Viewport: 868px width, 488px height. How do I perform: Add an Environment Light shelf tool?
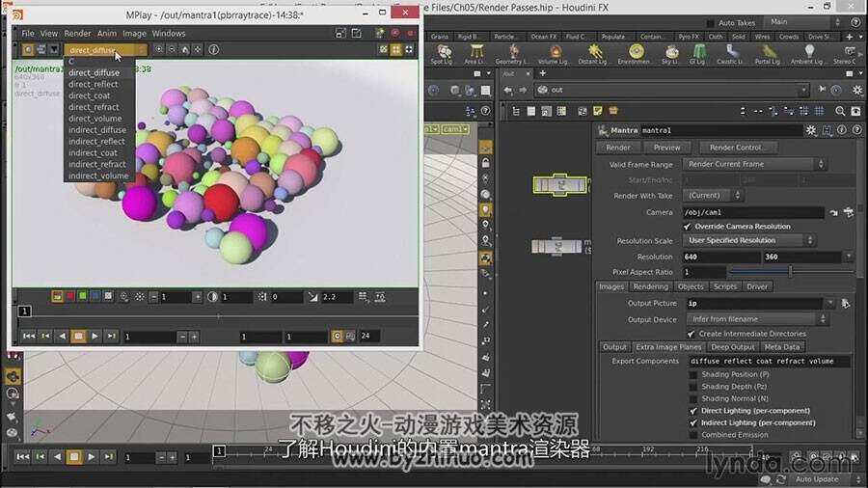tap(636, 54)
